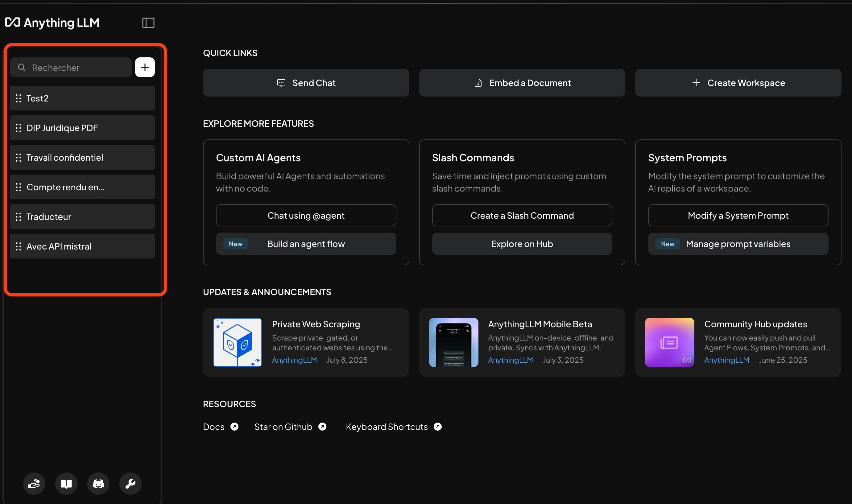This screenshot has width=852, height=504.
Task: Open the settings wrench icon
Action: click(130, 483)
